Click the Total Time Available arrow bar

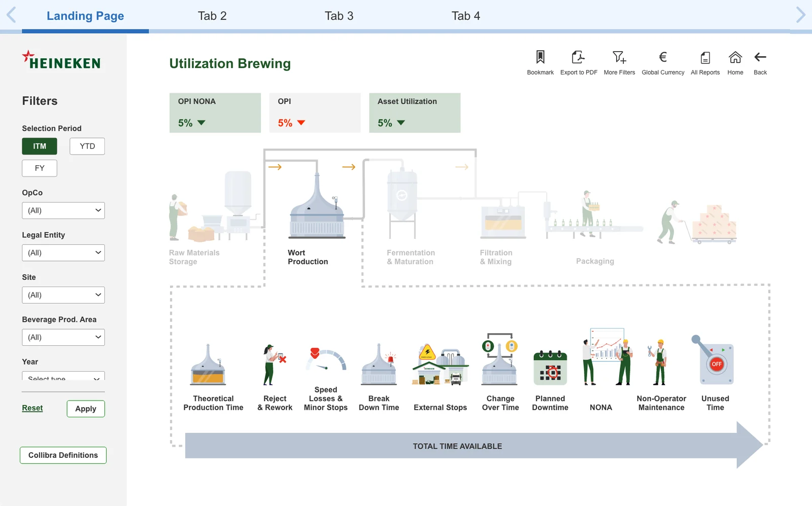tap(473, 445)
